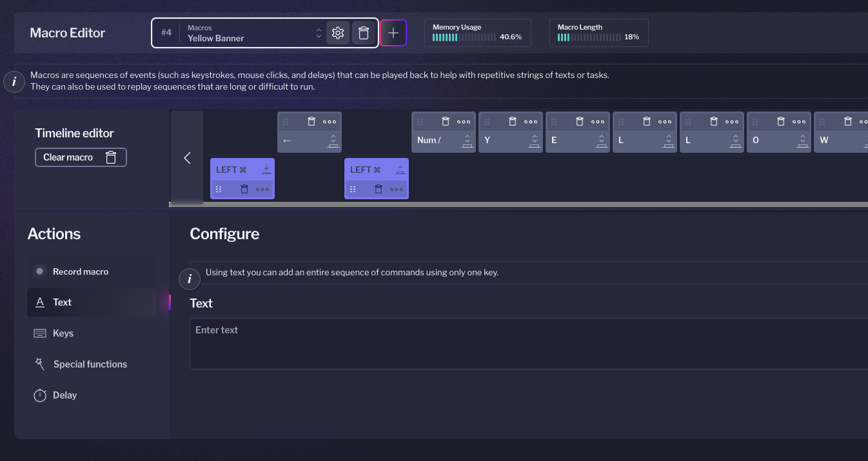Clear macro button
Screen dimensions: 868x461
[81, 157]
